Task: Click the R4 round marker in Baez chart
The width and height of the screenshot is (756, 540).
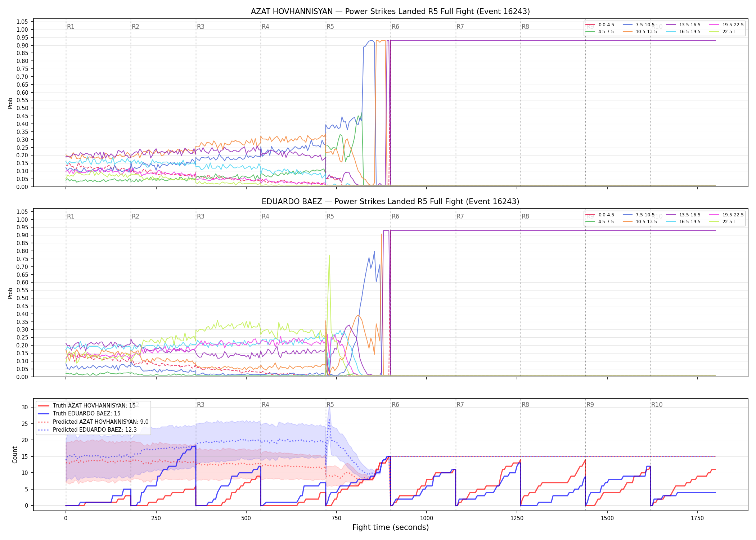Action: pos(265,216)
